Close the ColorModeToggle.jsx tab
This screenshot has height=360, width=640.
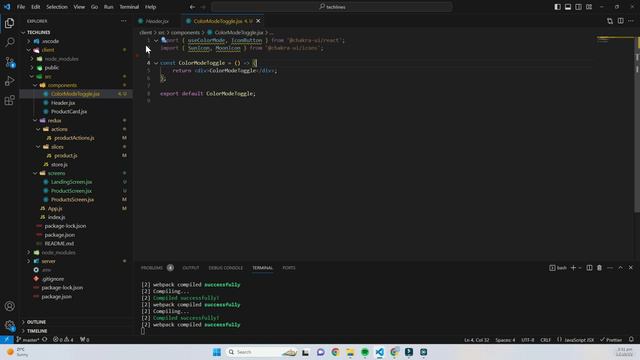[258, 21]
